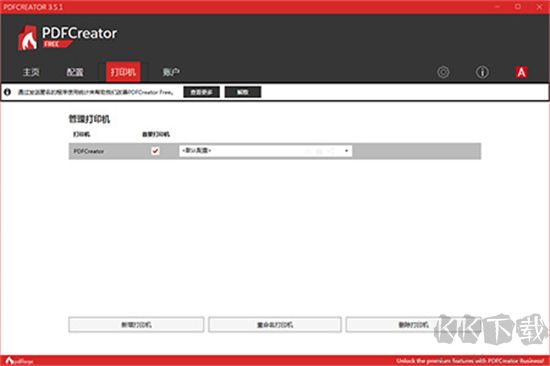
Task: Click the 查看更多 button in banner
Action: click(x=201, y=92)
